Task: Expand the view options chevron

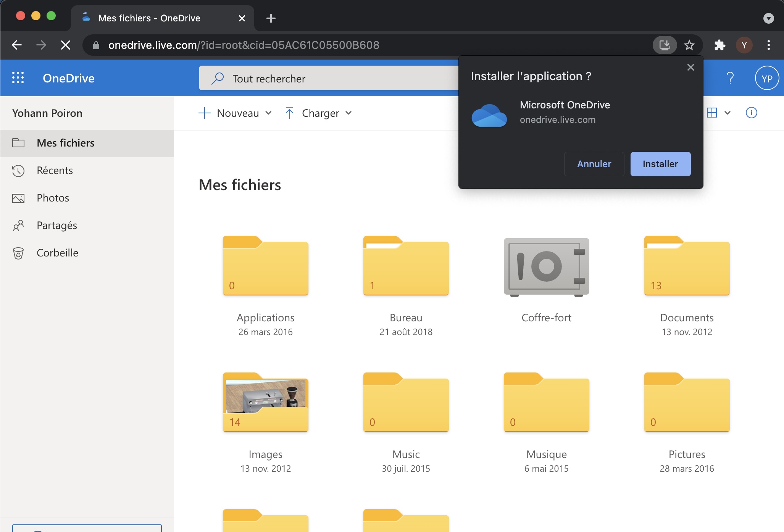Action: [x=728, y=113]
